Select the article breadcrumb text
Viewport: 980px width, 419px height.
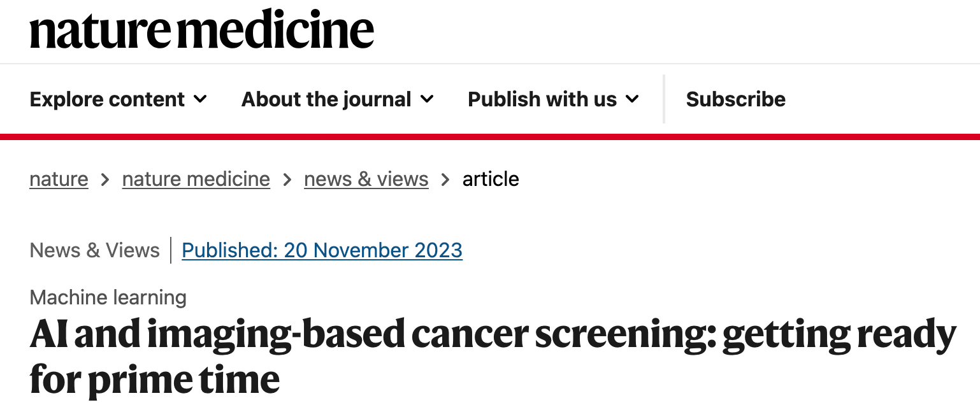click(491, 180)
